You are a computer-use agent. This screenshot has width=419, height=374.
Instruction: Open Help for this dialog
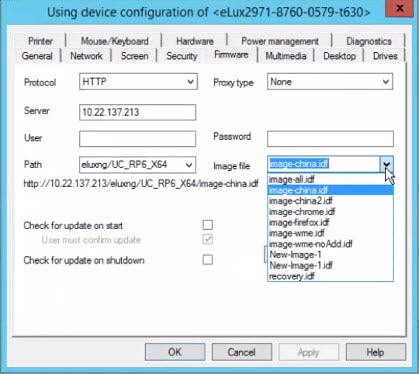[x=376, y=352]
